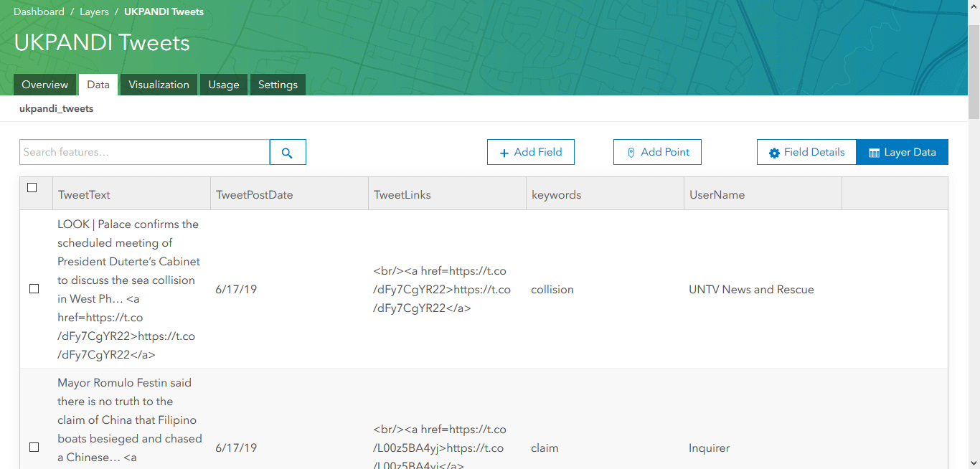980x469 pixels.
Task: Click the TweetText column header
Action: (x=131, y=194)
